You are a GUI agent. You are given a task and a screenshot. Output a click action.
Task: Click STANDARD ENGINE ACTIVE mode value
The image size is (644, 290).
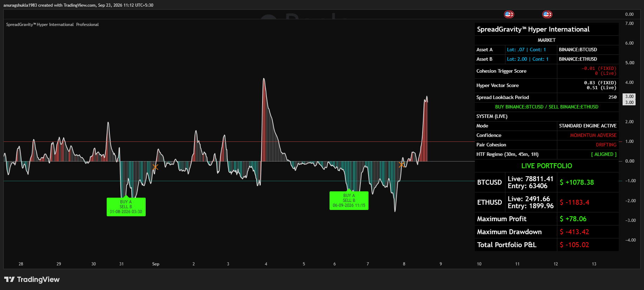coord(588,126)
